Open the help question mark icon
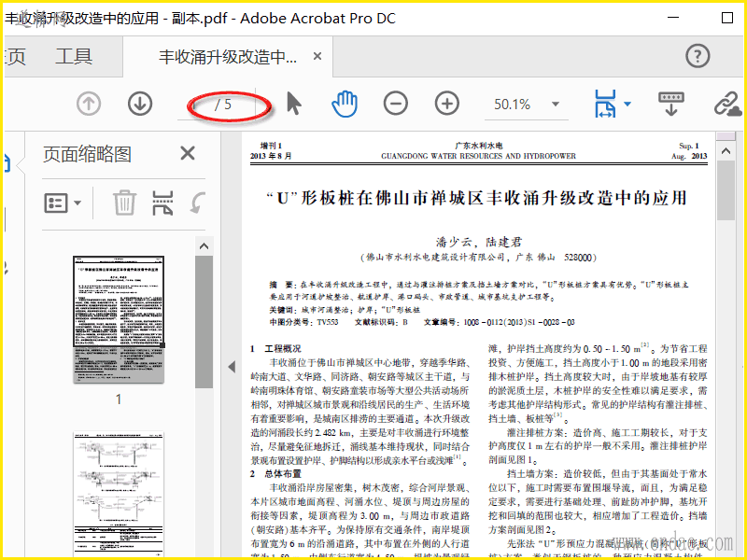 698,56
